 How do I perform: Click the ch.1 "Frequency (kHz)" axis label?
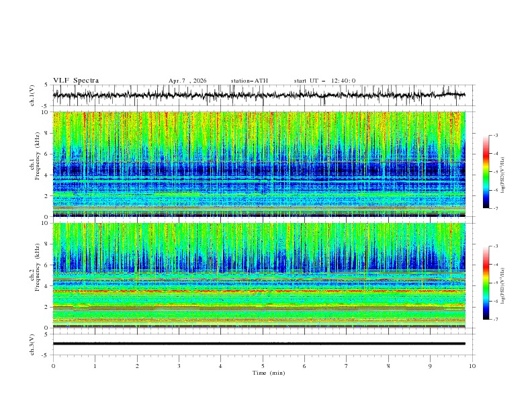point(37,156)
